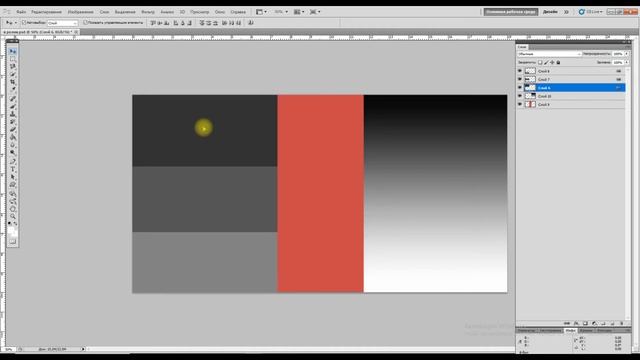The width and height of the screenshot is (640, 360).
Task: Click the Слой 7 layer thumbnail
Action: click(530, 79)
